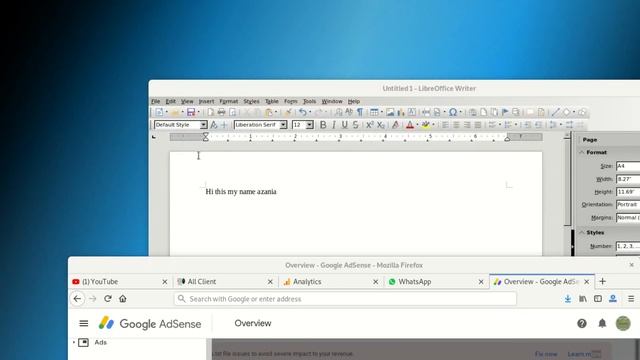Click the Font Color red A icon
This screenshot has height=360, width=640.
coord(410,125)
